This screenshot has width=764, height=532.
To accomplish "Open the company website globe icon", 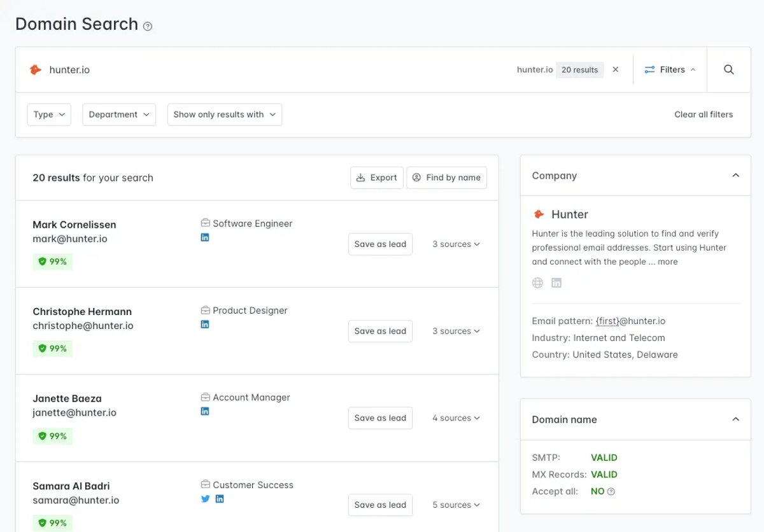I will point(538,283).
